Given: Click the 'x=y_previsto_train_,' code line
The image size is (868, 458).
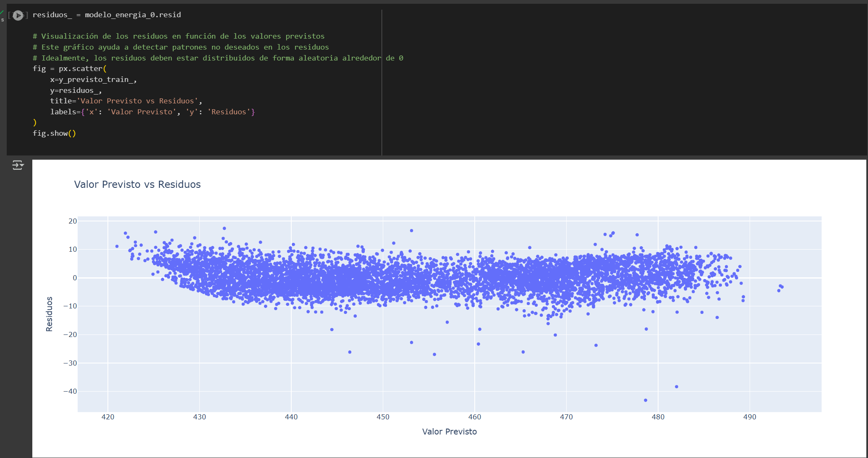Looking at the screenshot, I should coord(94,79).
